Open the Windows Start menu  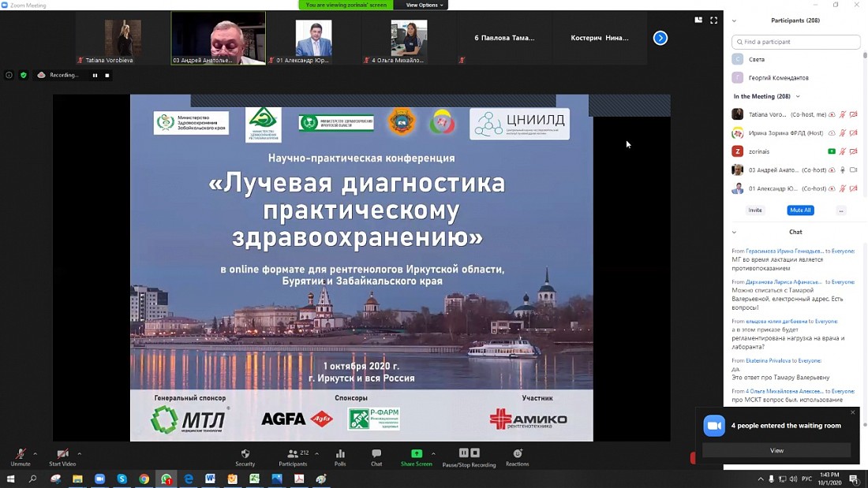[10, 479]
